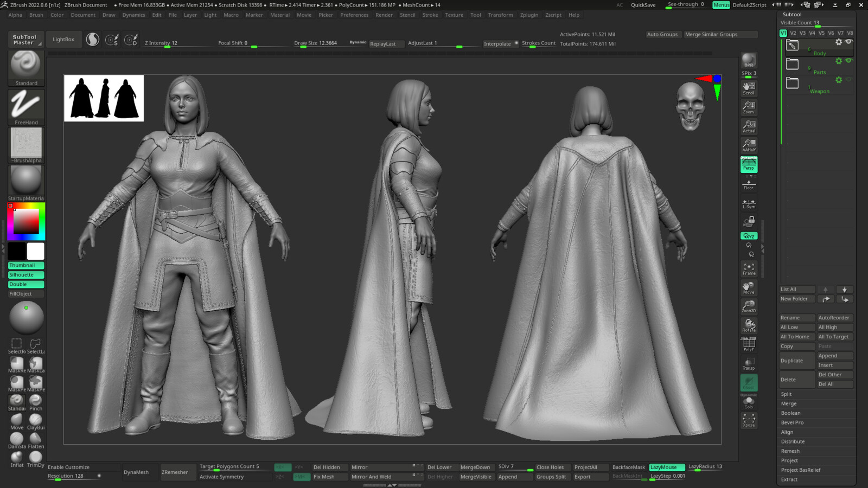Image resolution: width=868 pixels, height=488 pixels.
Task: Toggle the Floor grid
Action: point(749,184)
